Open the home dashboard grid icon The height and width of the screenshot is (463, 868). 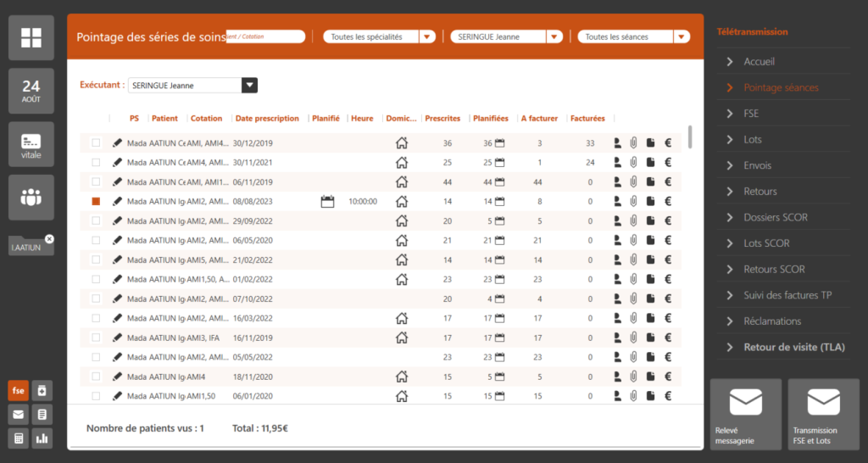click(x=31, y=37)
